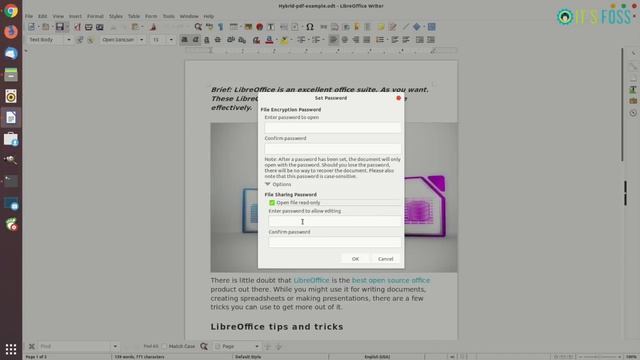Click Cancel in Set Password dialog

(386, 259)
